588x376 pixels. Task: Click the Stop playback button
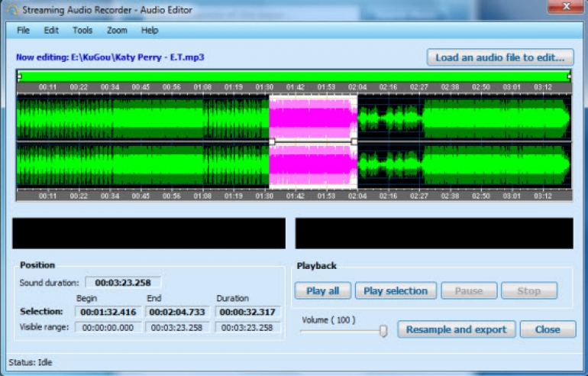click(529, 291)
